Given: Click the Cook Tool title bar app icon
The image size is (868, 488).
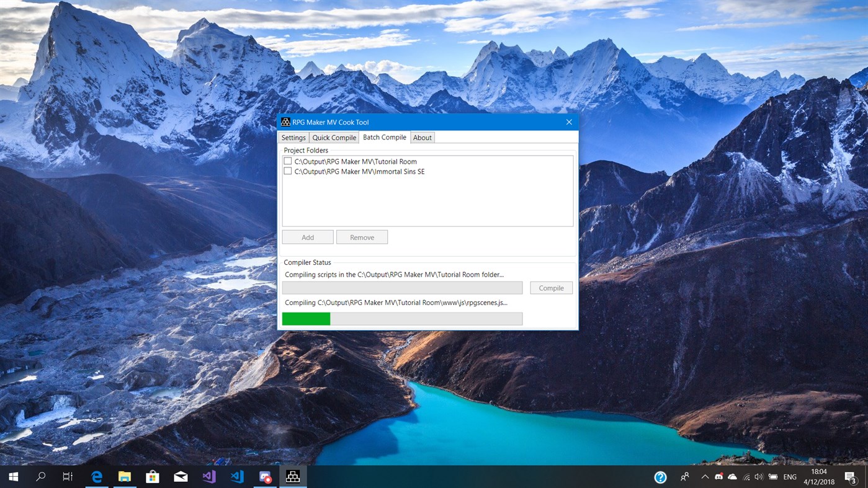Looking at the screenshot, I should 285,122.
